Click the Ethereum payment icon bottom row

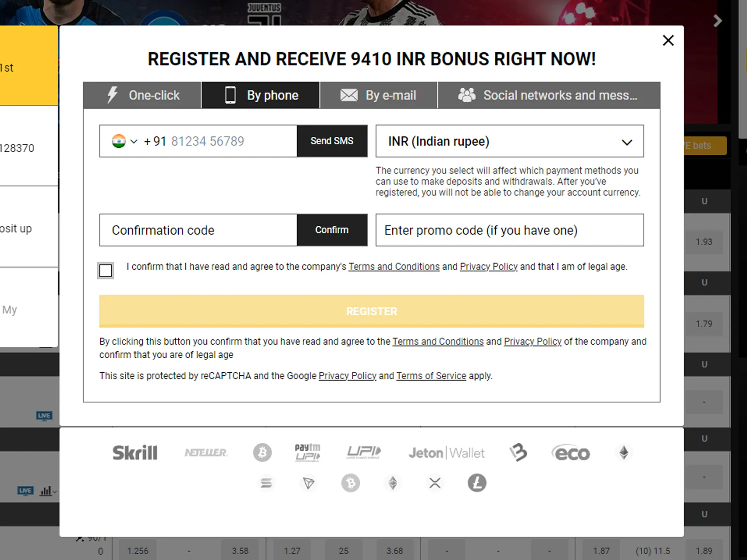coord(392,483)
